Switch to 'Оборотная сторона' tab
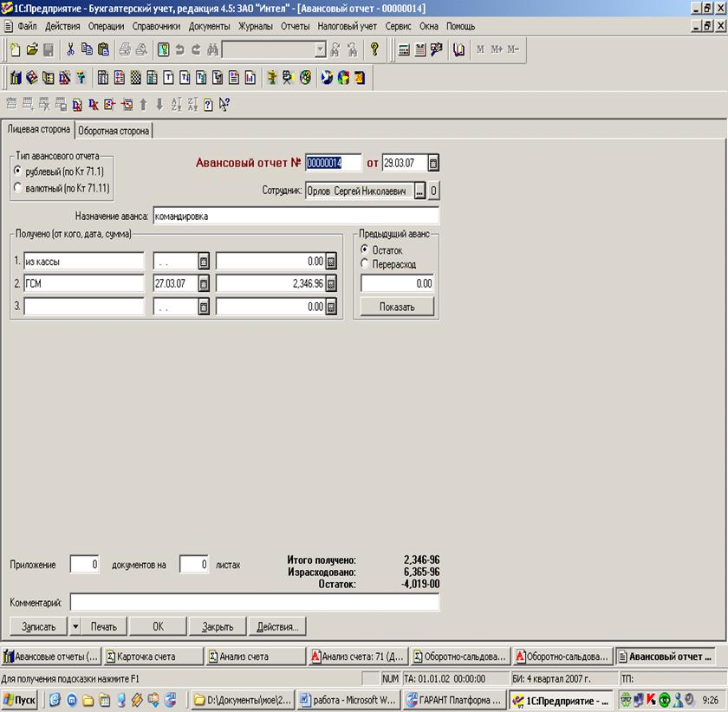The image size is (728, 712). [114, 131]
